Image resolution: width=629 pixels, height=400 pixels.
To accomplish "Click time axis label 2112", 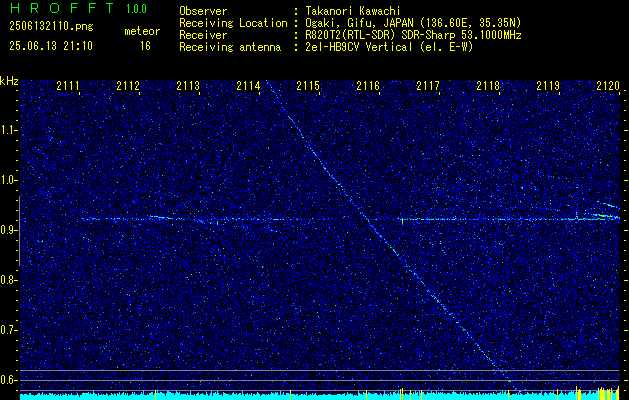I will [x=128, y=85].
